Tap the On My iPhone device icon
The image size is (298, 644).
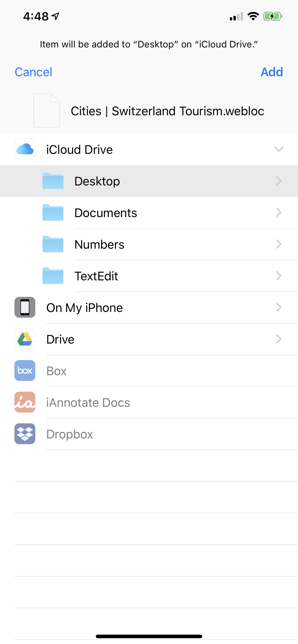[x=25, y=307]
